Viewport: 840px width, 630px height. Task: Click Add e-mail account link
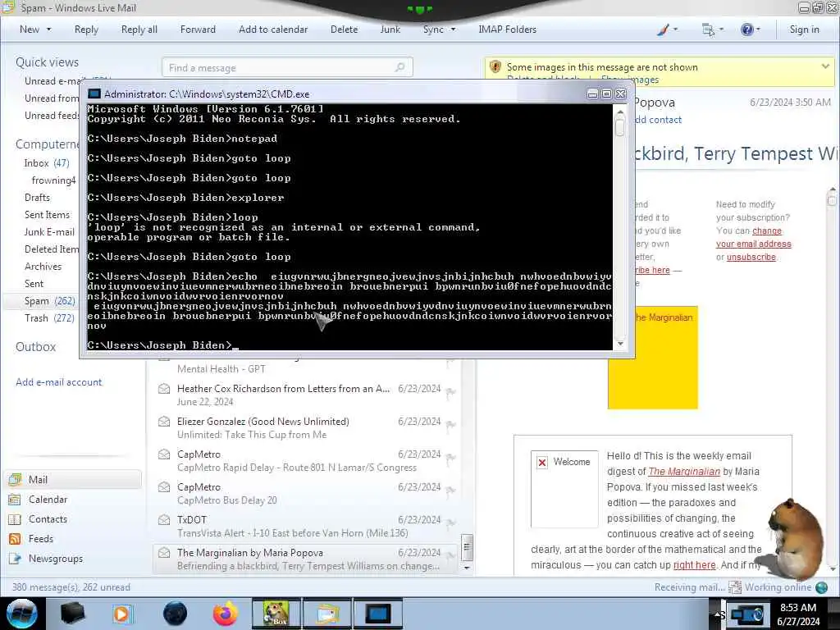pyautogui.click(x=58, y=382)
